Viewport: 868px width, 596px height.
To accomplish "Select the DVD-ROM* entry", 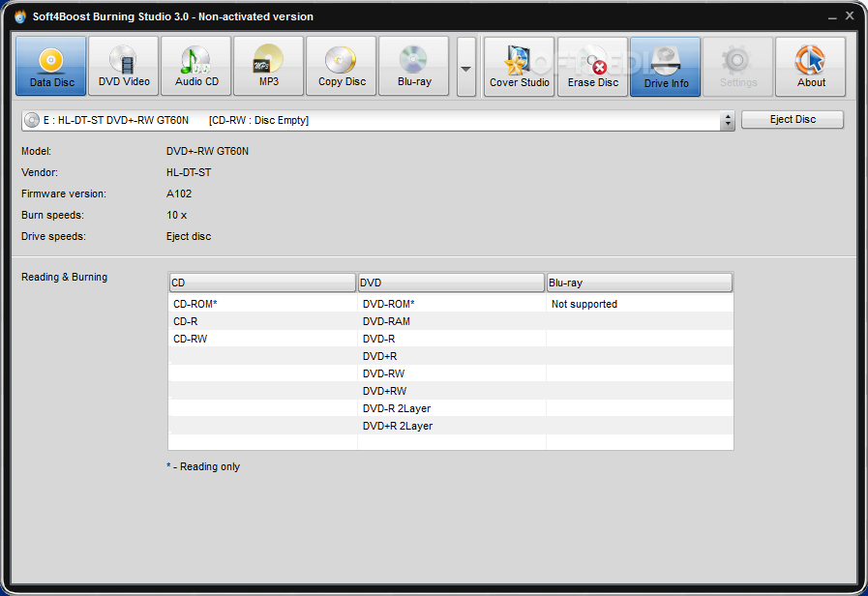I will (389, 304).
